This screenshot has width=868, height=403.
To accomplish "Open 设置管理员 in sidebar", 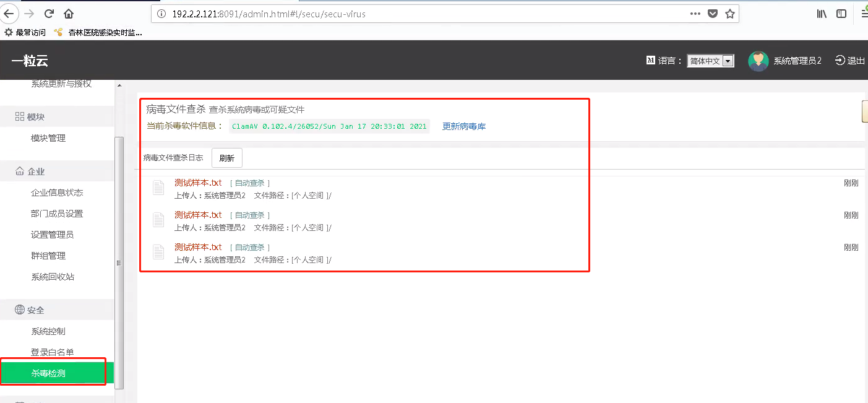I will [53, 235].
